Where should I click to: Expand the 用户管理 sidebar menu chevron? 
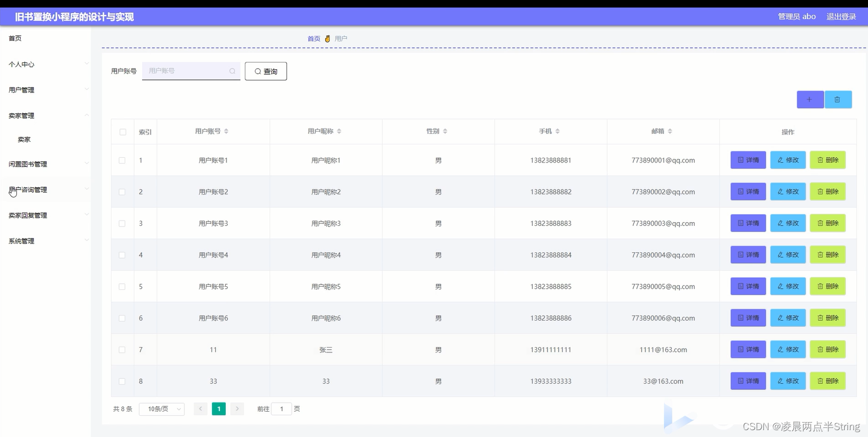coord(87,89)
